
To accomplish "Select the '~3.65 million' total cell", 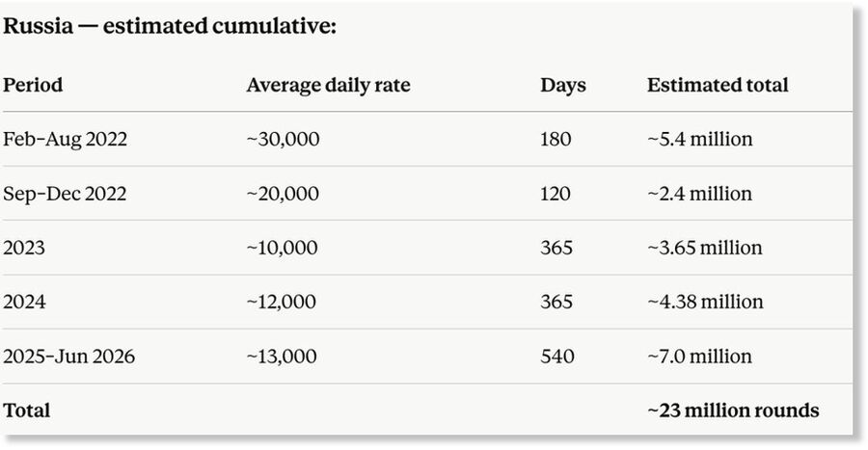I will (705, 247).
